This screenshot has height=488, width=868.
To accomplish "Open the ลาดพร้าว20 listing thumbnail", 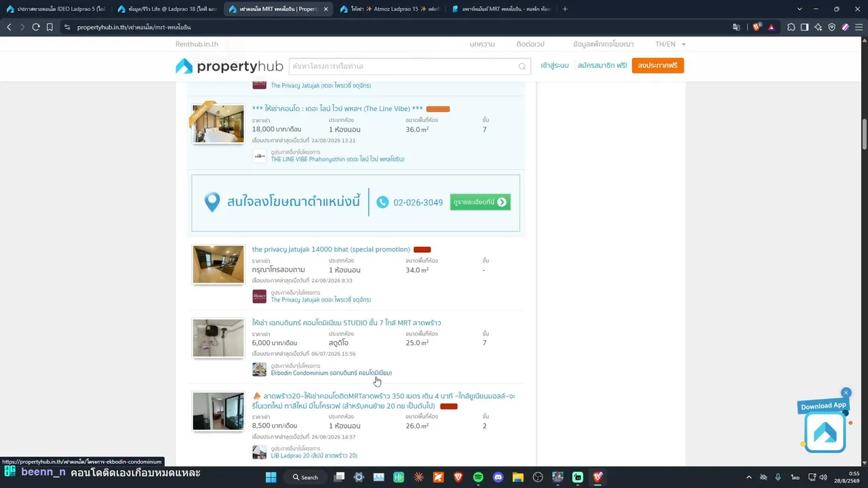I will click(218, 411).
